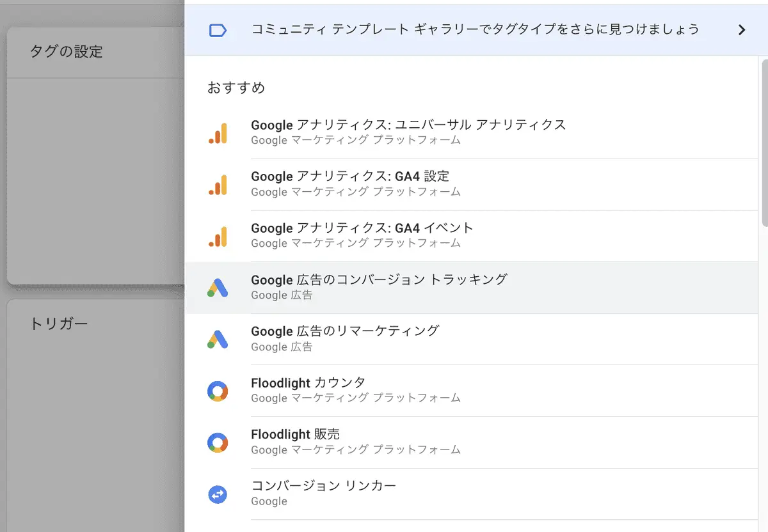Click the Universal Analytics bar chart icon
This screenshot has width=768, height=532.
[x=218, y=133]
